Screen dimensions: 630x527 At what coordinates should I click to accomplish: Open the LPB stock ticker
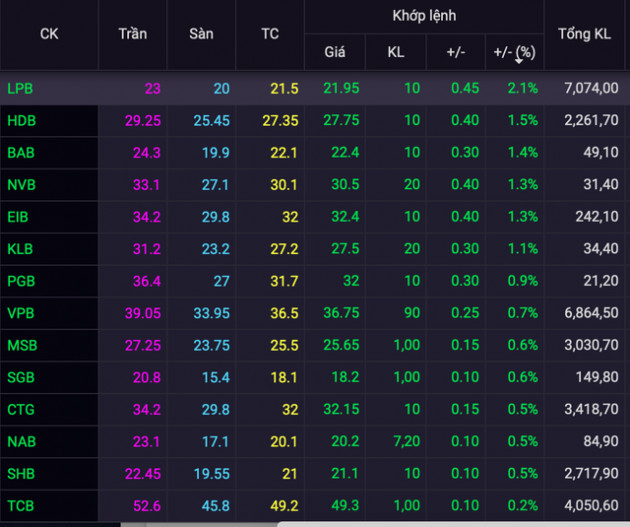coord(20,88)
